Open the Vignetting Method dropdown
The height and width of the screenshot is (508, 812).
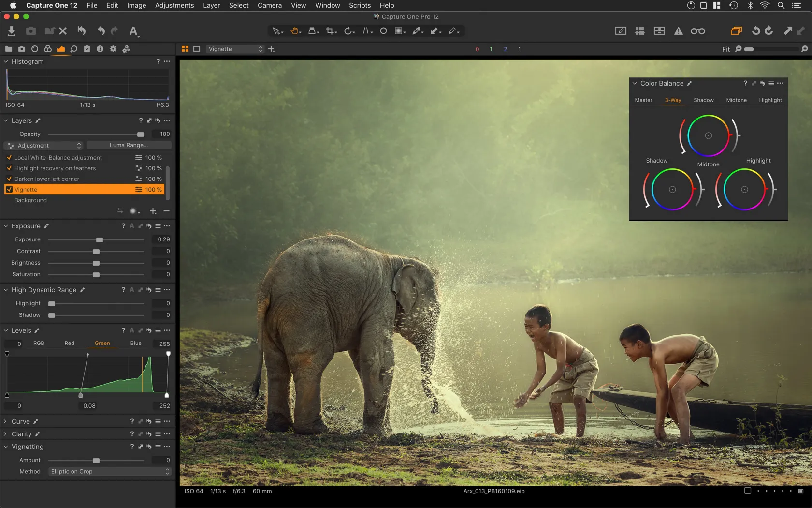tap(110, 471)
